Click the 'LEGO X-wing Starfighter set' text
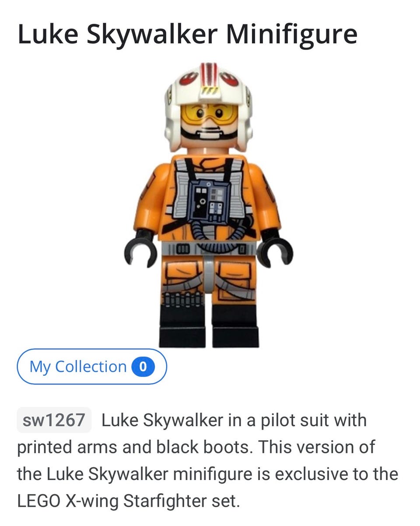Screen dimensions: 420x526 (129, 500)
